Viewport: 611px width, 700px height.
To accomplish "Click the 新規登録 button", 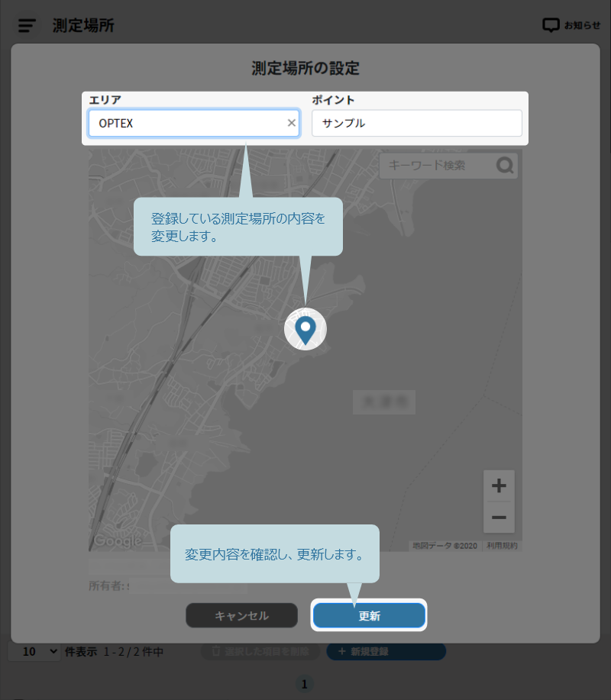I will 386,652.
